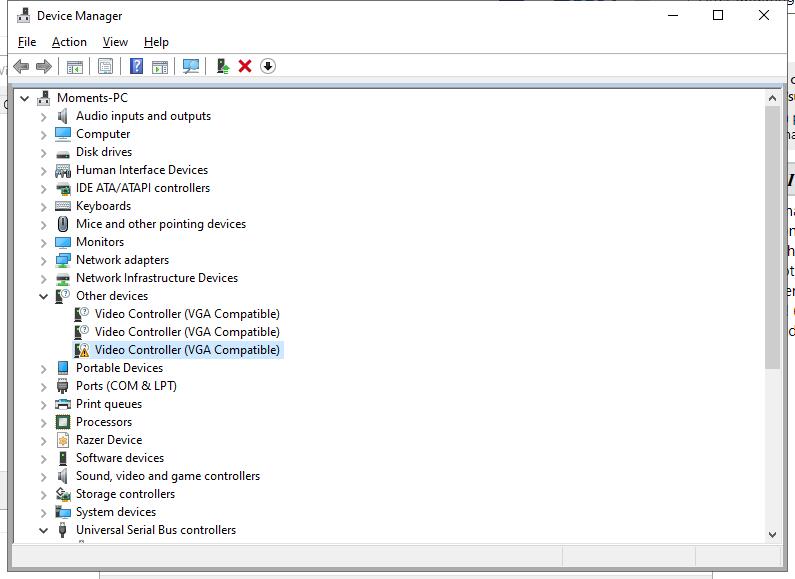Select Monitors label
The height and width of the screenshot is (579, 795).
pyautogui.click(x=100, y=242)
